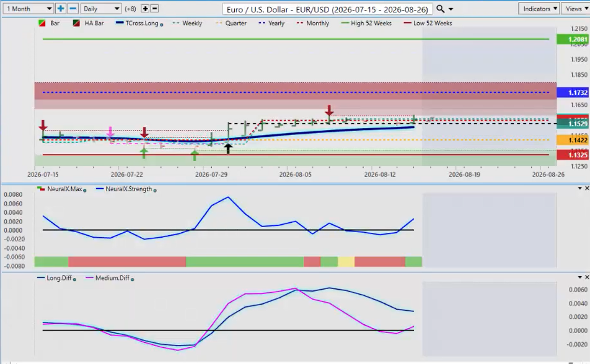Image resolution: width=590 pixels, height=364 pixels.
Task: Click the 1.1529 teal price label
Action: (572, 124)
